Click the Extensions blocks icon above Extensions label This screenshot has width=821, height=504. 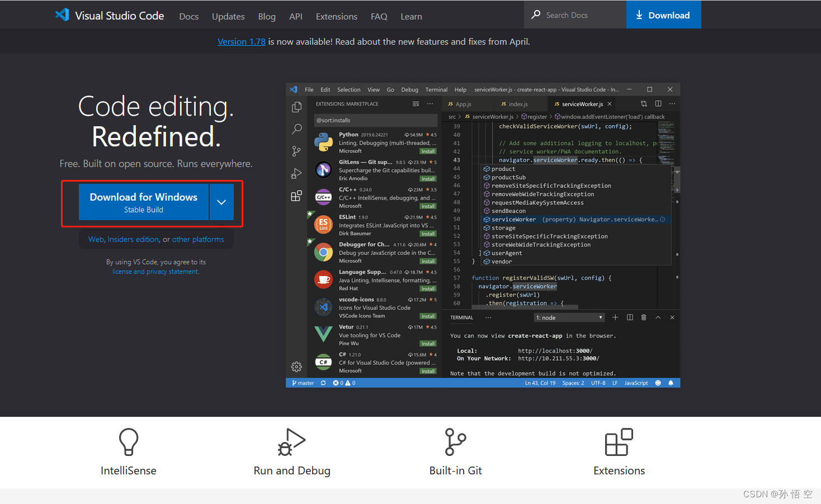[x=619, y=442]
